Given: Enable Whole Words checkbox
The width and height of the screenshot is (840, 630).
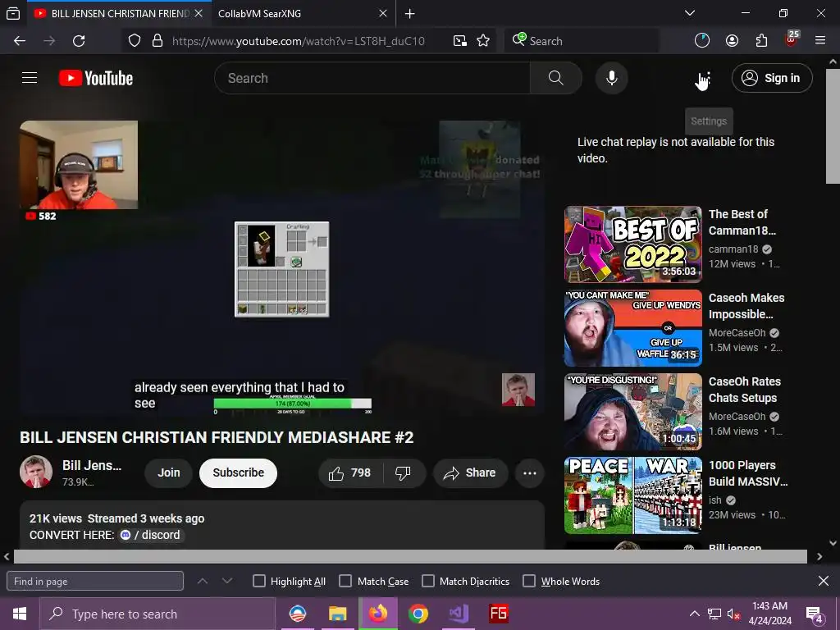Looking at the screenshot, I should pos(529,581).
